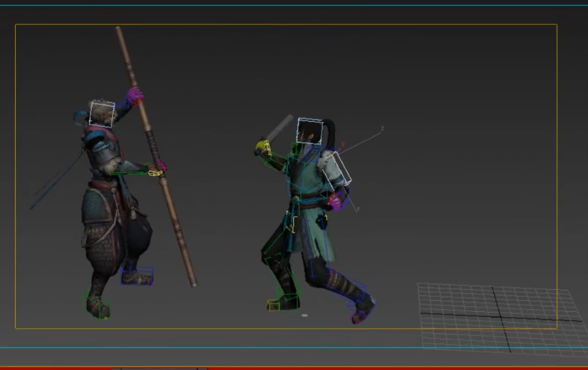The width and height of the screenshot is (588, 370).
Task: Select the monkey warrior's white head bone box
Action: [102, 113]
